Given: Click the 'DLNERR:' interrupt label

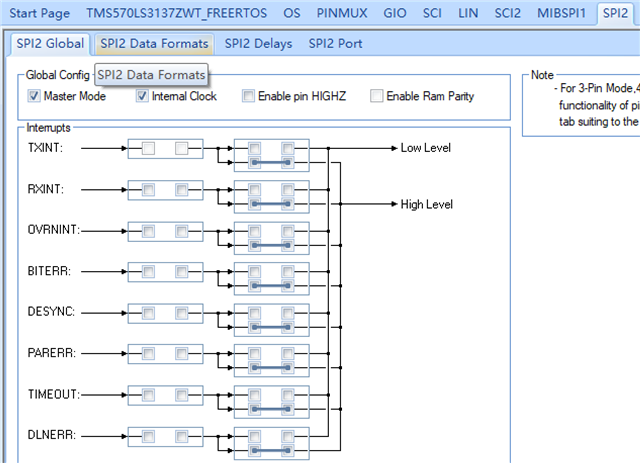Looking at the screenshot, I should click(52, 435).
